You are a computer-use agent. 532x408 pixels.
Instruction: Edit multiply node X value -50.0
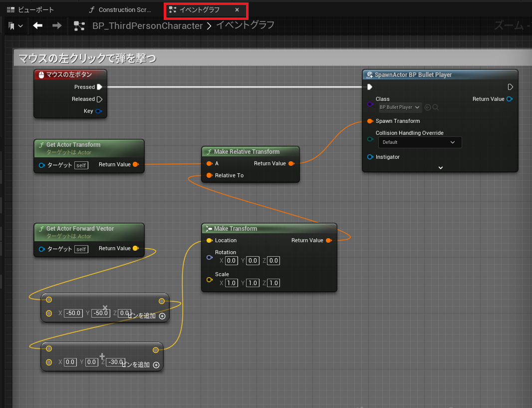coord(73,313)
